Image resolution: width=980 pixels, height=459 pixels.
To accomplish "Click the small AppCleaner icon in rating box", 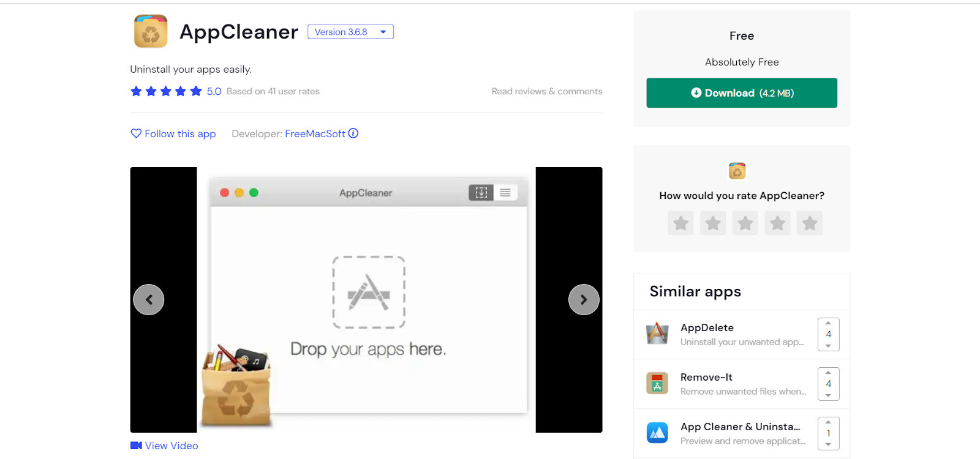I will tap(737, 171).
